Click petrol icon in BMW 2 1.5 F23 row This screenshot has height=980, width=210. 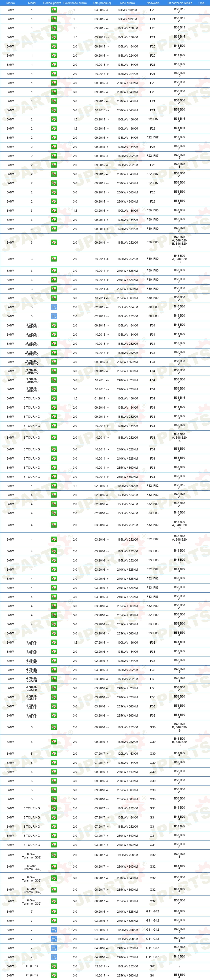click(54, 129)
